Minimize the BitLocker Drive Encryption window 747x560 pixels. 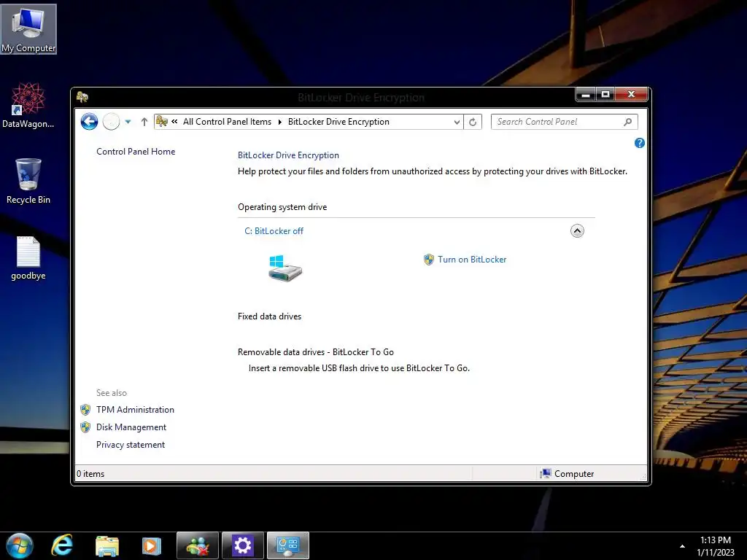pyautogui.click(x=586, y=94)
